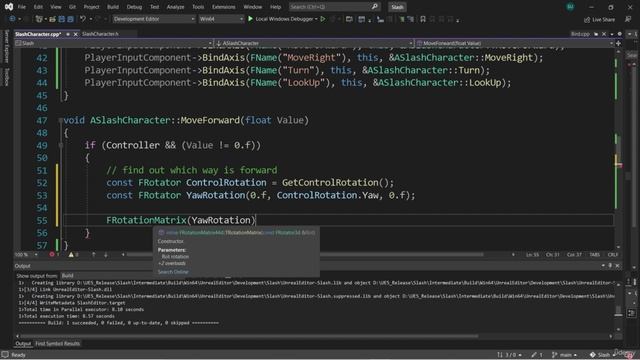
Task: Click the Ln: 55 line indicator
Action: [x=532, y=255]
